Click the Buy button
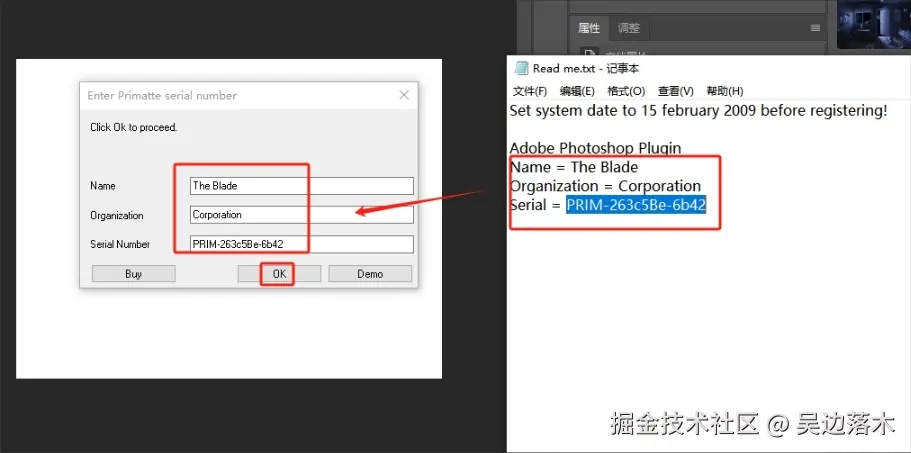The height and width of the screenshot is (453, 911). pyautogui.click(x=134, y=274)
